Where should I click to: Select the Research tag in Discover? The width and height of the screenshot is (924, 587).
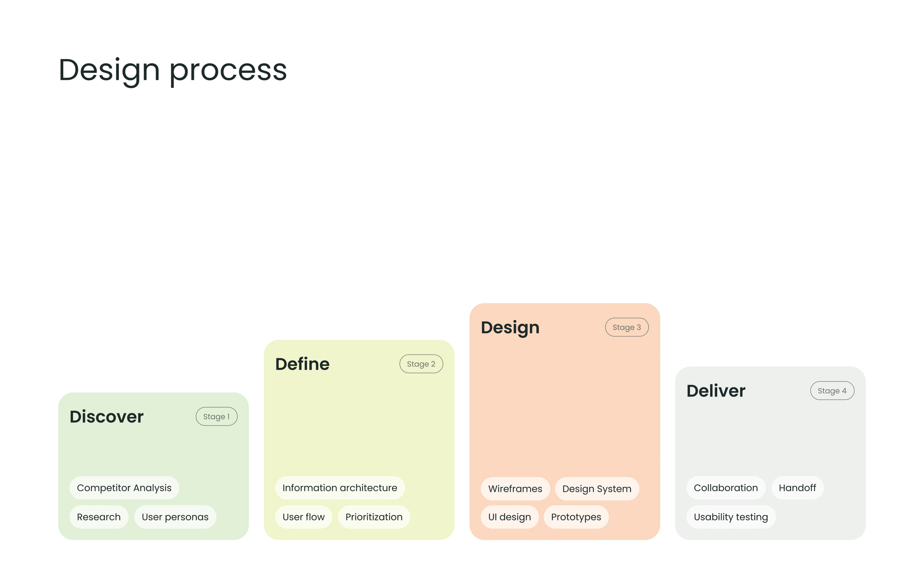(x=99, y=517)
